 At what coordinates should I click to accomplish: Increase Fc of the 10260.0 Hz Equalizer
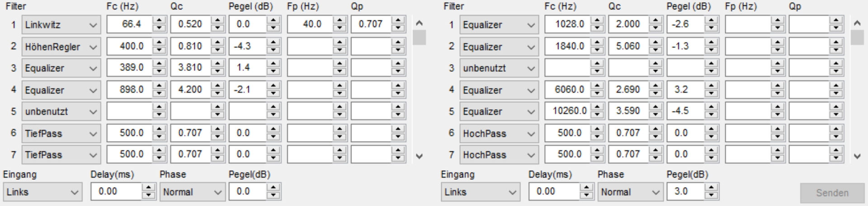[597, 108]
